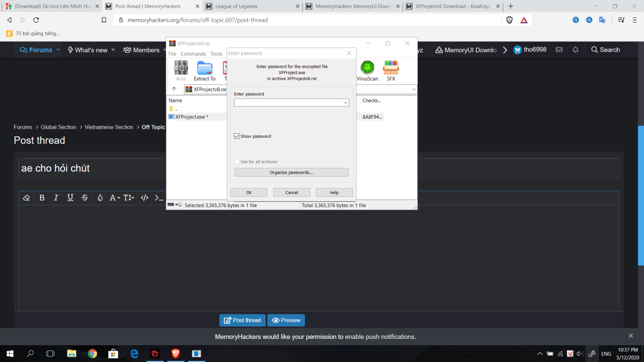Open File Explorer from taskbar
Screen dimensions: 644x362
coord(72,353)
